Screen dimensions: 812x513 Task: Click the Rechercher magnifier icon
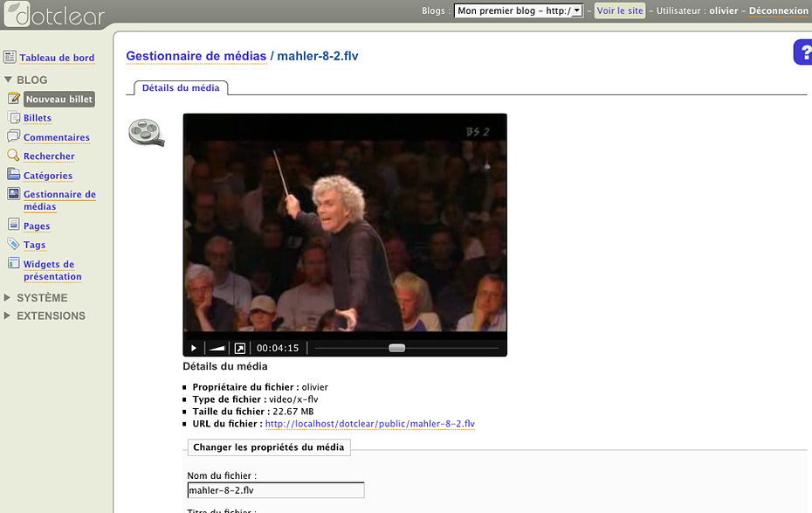[x=13, y=155]
